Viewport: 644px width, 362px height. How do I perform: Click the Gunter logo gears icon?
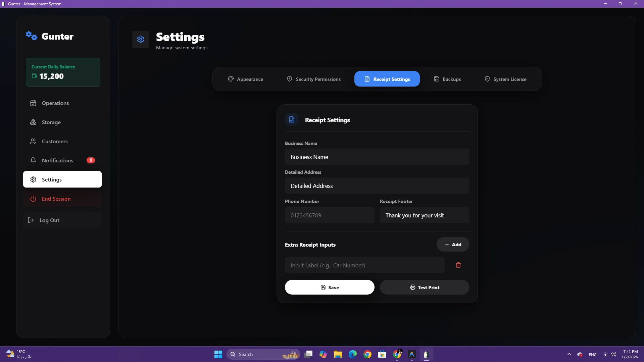pyautogui.click(x=32, y=36)
